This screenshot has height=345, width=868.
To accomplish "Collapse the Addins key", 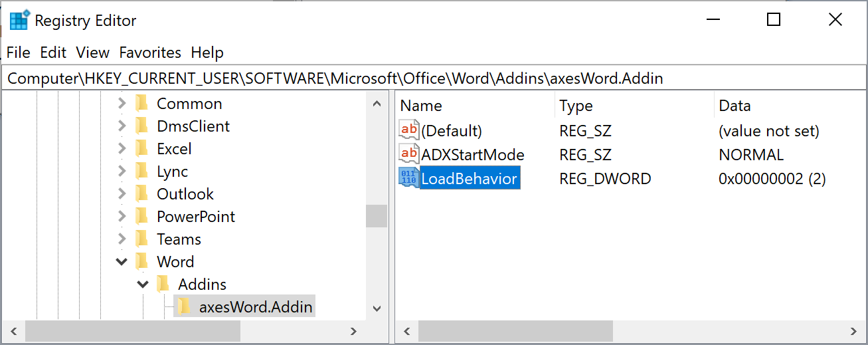I will pos(143,285).
